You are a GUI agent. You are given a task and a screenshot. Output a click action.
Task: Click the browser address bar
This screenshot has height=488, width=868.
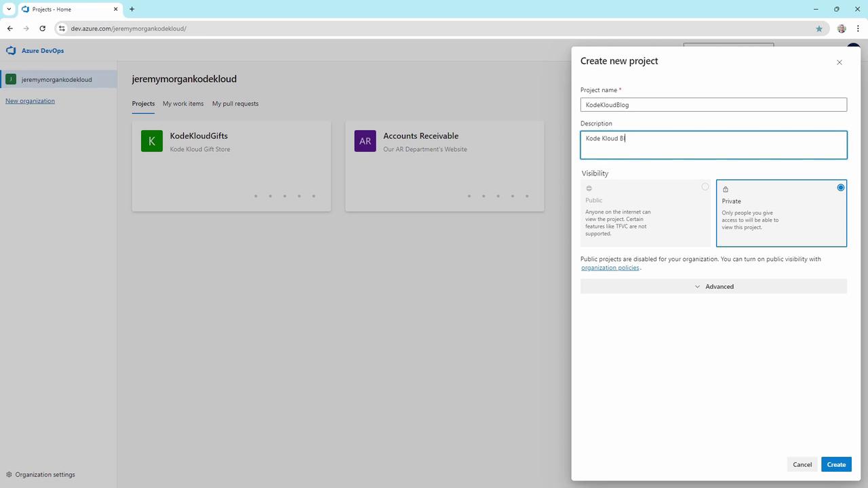point(441,28)
